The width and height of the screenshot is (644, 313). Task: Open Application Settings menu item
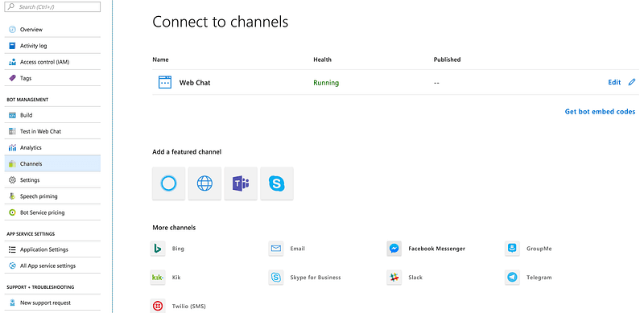52,249
